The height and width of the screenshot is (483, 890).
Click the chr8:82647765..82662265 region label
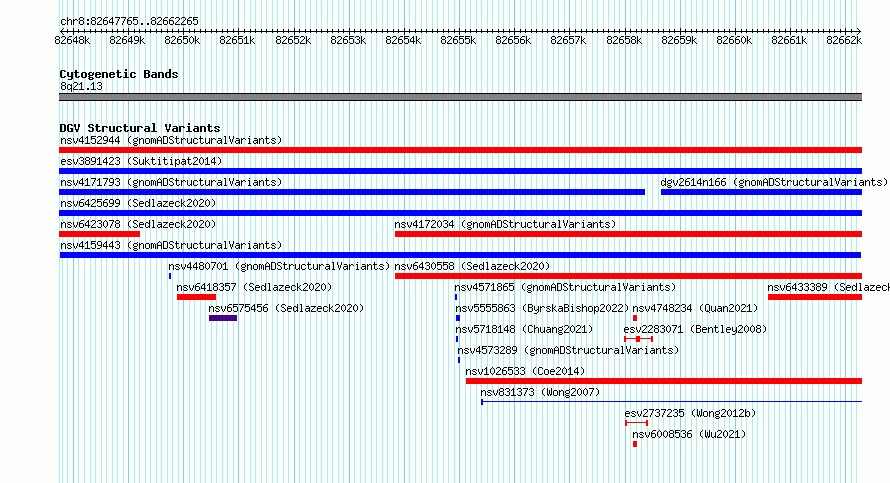coord(129,21)
